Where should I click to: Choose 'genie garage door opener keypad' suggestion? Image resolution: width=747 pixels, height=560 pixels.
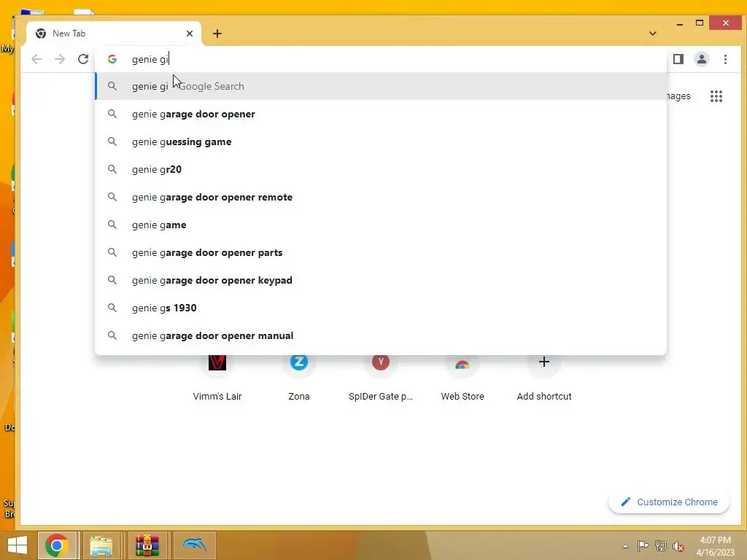point(381,280)
